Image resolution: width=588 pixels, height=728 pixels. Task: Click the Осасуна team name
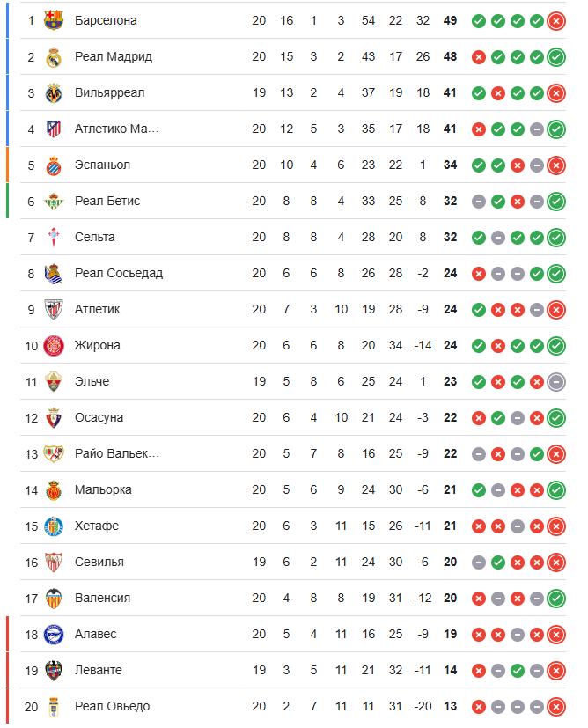coord(99,417)
